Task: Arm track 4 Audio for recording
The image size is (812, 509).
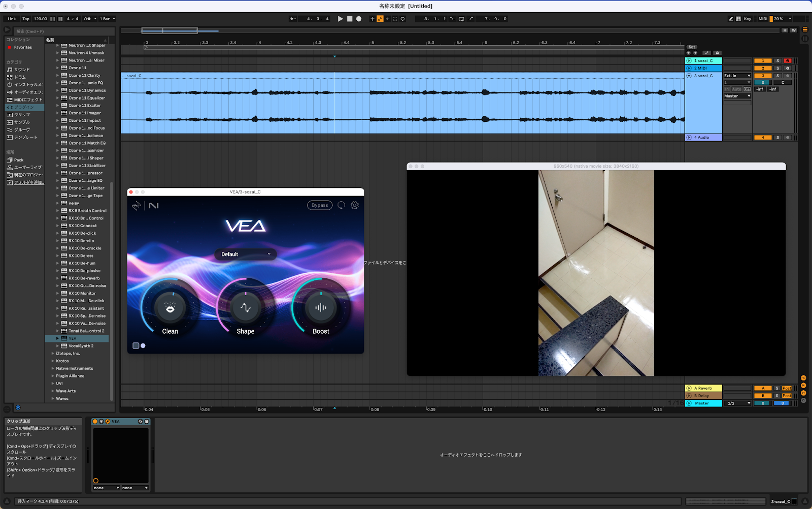Action: [788, 138]
